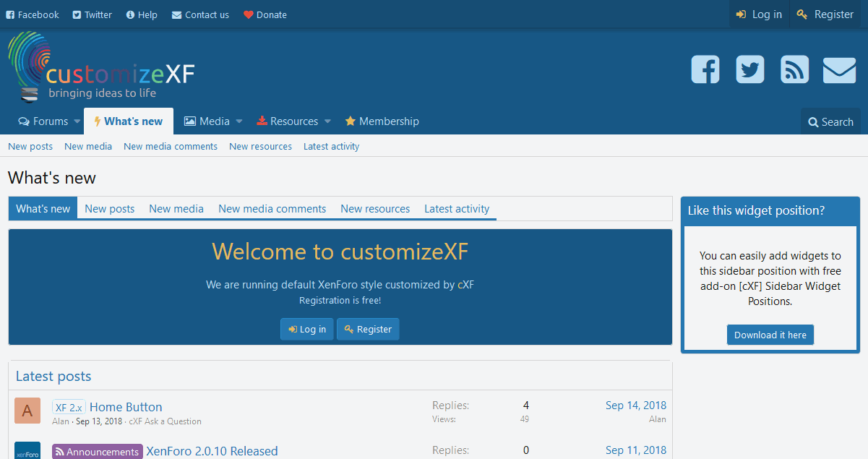This screenshot has width=868, height=459.
Task: Expand the Media dropdown arrow
Action: pyautogui.click(x=239, y=121)
